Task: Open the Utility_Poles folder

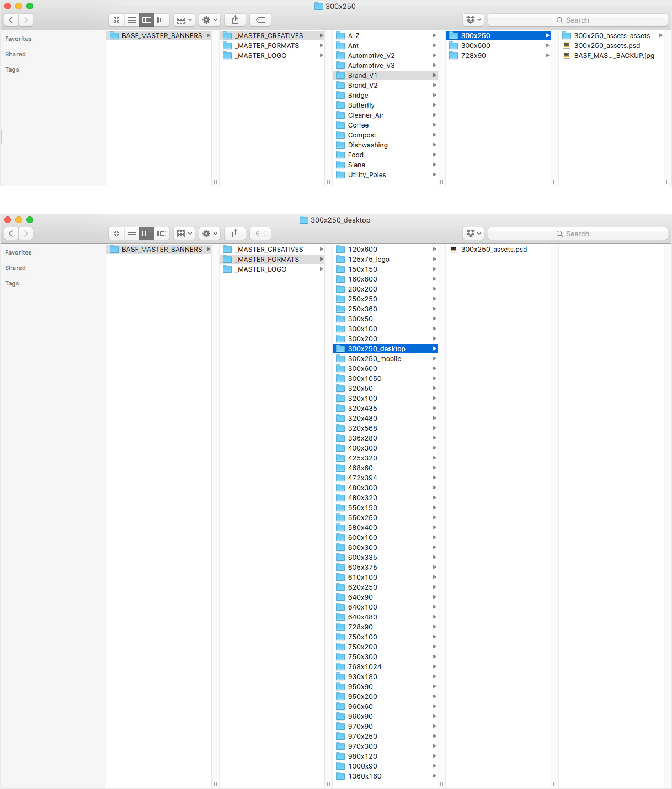Action: 366,175
